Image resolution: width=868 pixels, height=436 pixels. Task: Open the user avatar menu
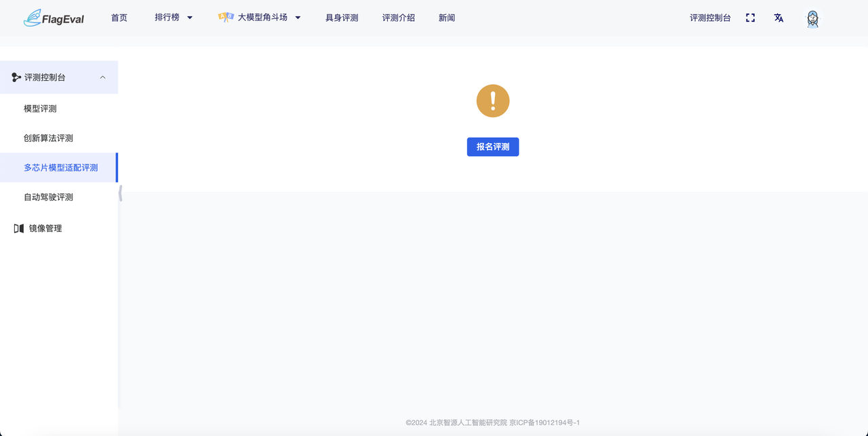[812, 18]
